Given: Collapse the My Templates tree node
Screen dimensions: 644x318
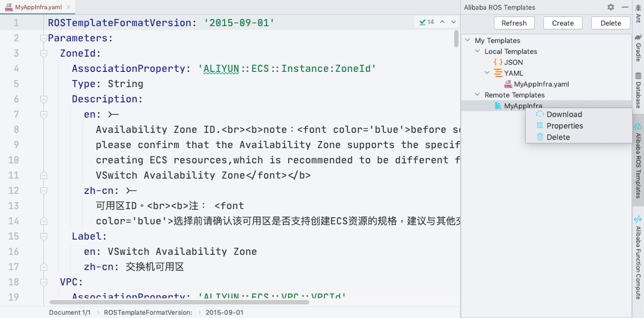Looking at the screenshot, I should pyautogui.click(x=467, y=40).
